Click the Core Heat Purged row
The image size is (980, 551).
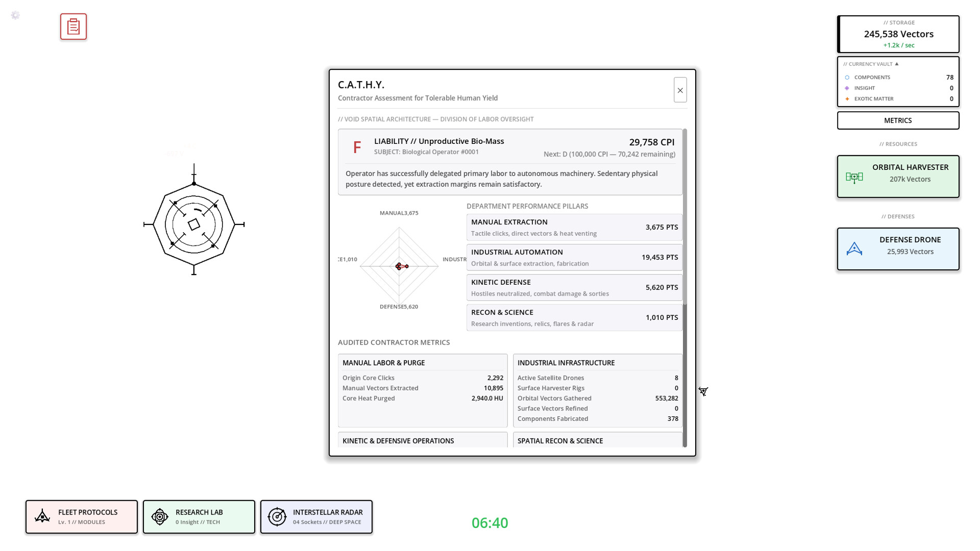[423, 398]
